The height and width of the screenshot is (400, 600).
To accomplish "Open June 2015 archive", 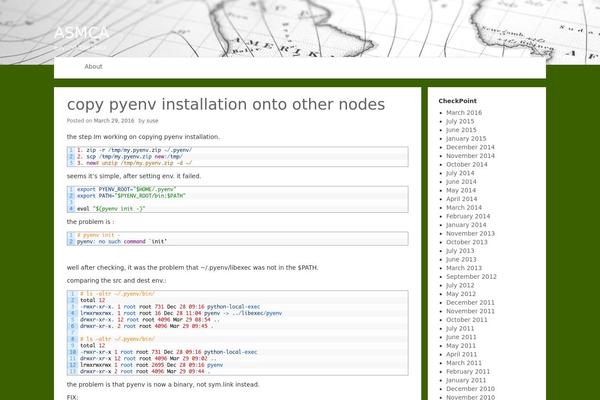I will [461, 130].
